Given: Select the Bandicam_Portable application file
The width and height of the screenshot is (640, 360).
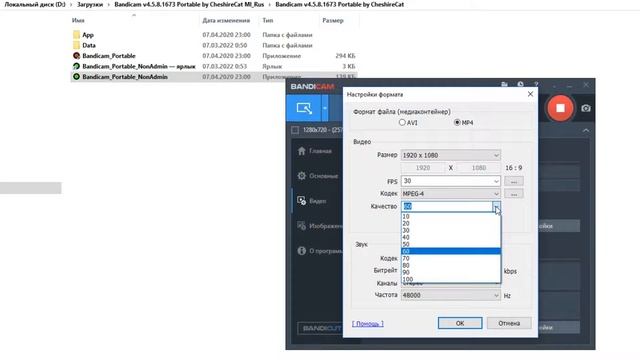Looking at the screenshot, I should click(109, 56).
